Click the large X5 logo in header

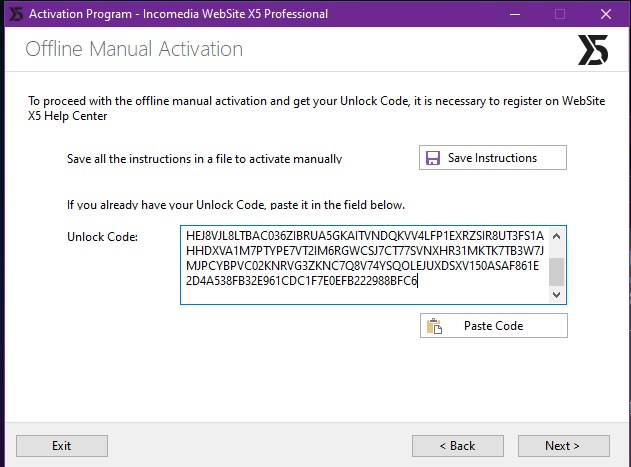593,50
